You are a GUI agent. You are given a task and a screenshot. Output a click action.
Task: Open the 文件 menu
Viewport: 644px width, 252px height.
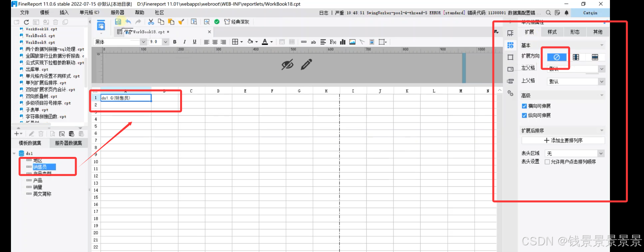(x=25, y=13)
